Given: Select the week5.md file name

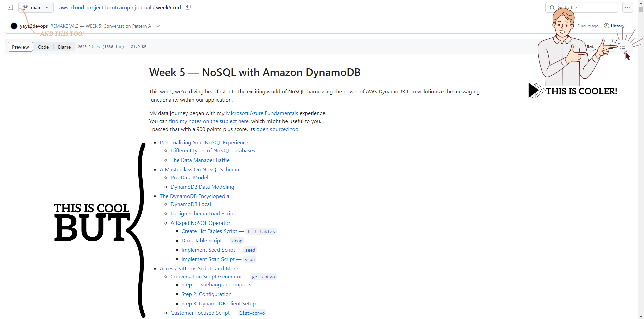Looking at the screenshot, I should pyautogui.click(x=168, y=7).
